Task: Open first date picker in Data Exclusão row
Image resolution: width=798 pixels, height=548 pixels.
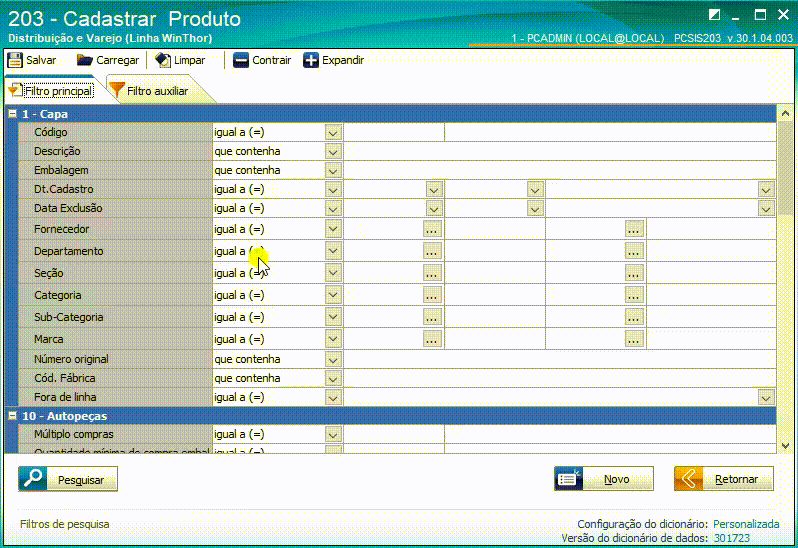Action: [x=434, y=209]
